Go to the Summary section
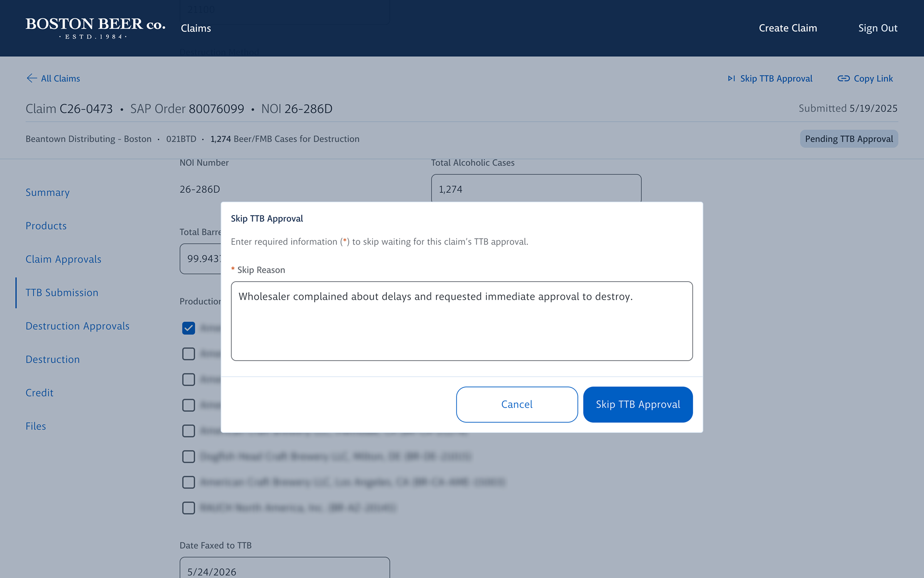Image resolution: width=924 pixels, height=578 pixels. 47,192
